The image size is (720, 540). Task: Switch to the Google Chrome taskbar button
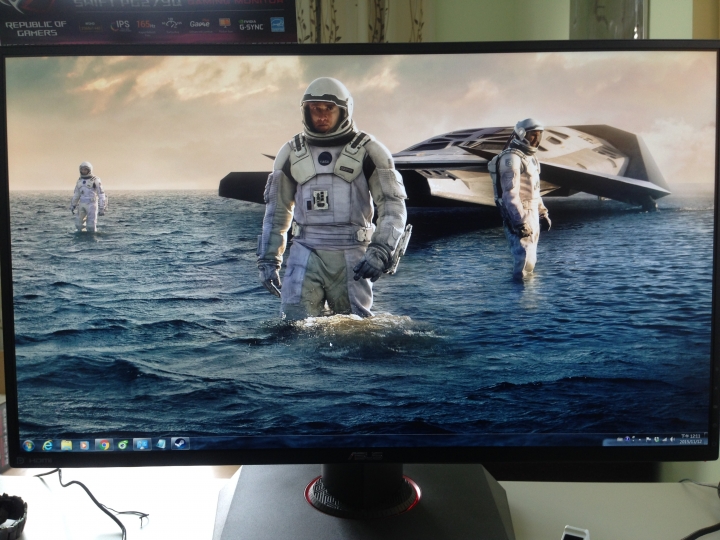(x=104, y=444)
